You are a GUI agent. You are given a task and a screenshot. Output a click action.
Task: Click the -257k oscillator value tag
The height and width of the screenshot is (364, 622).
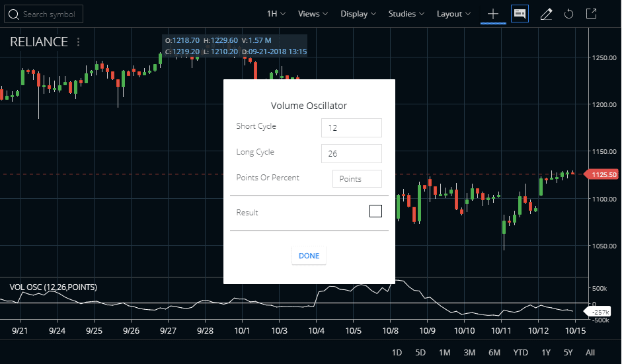click(x=598, y=312)
